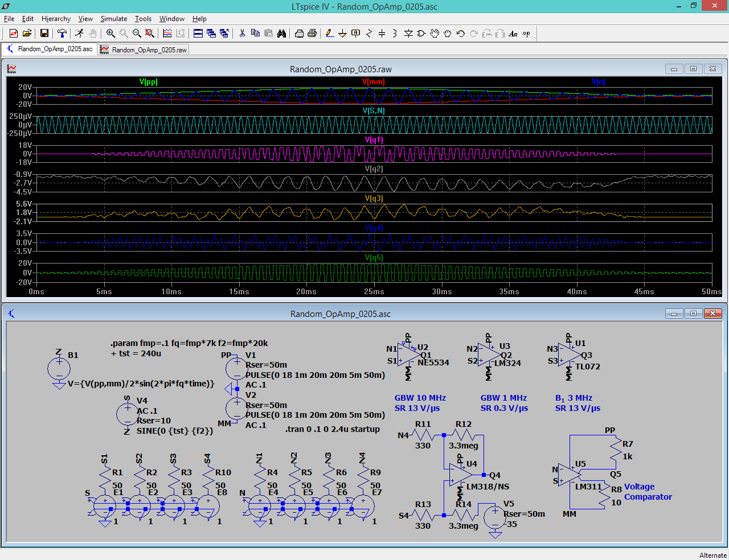Screen dimensions: 729x560
Task: Click the Open file folder icon
Action: 27,34
